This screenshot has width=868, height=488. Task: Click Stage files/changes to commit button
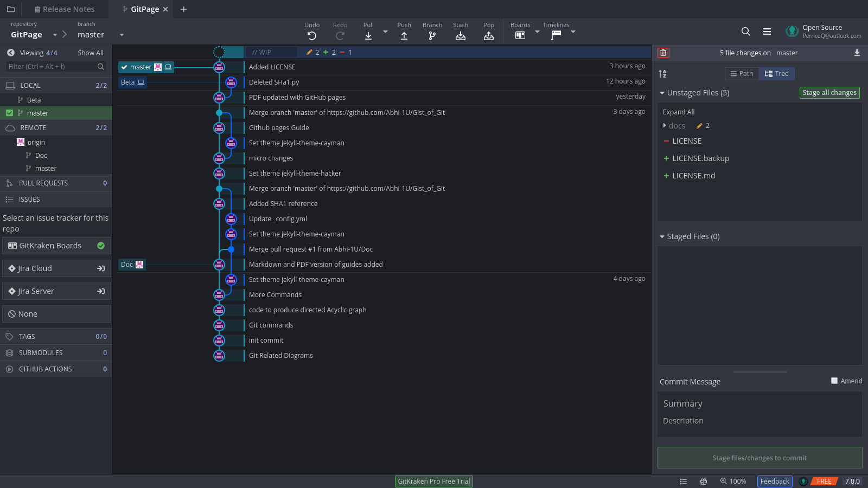759,458
